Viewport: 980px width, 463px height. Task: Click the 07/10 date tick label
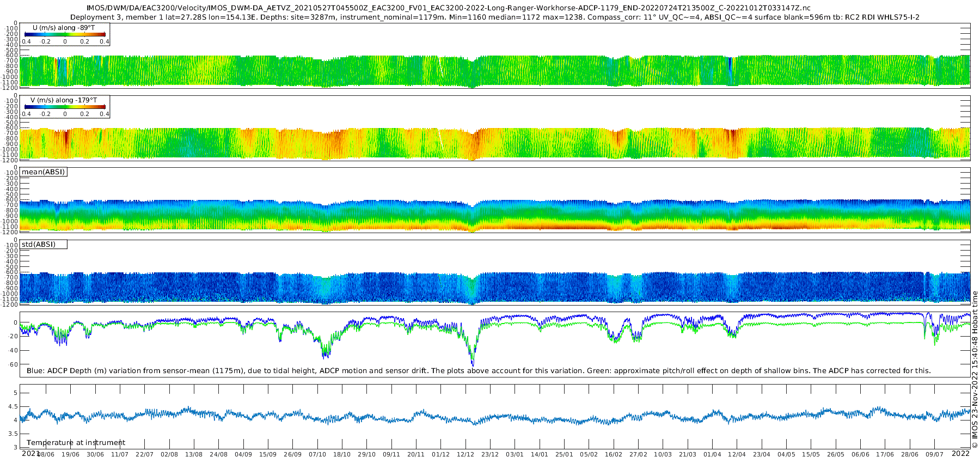point(317,454)
